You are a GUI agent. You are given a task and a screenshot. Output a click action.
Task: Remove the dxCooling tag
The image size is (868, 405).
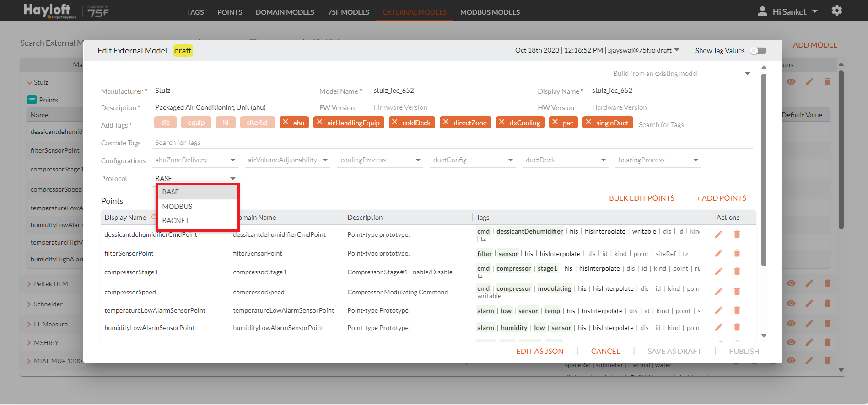click(x=502, y=122)
